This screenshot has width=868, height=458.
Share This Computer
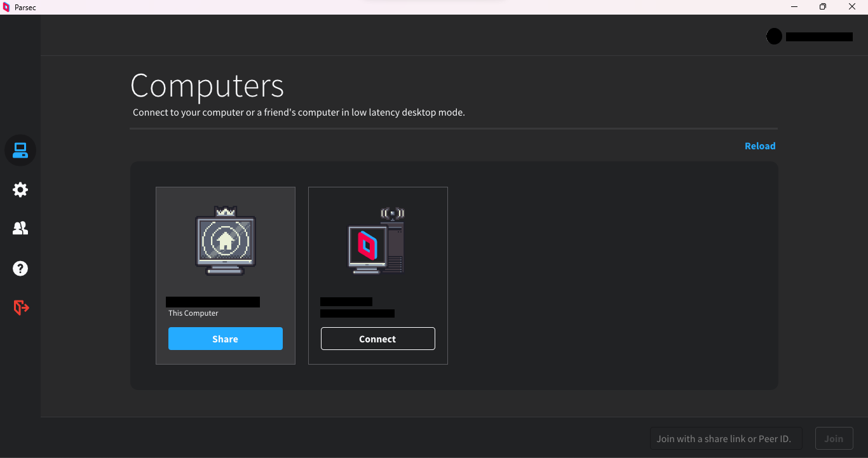[225, 339]
